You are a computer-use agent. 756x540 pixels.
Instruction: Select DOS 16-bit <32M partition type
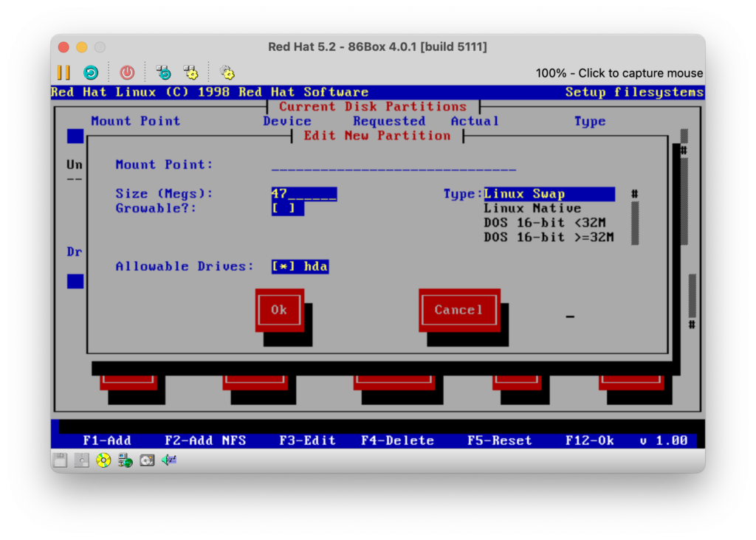545,223
